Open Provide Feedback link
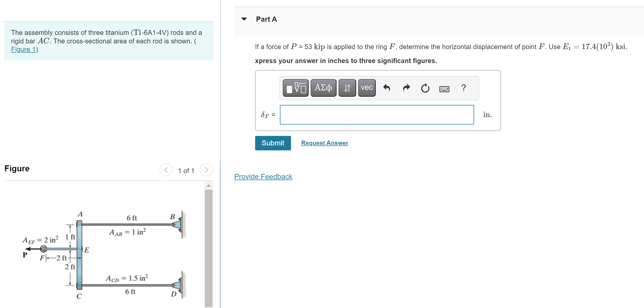The image size is (644, 308). click(x=263, y=176)
